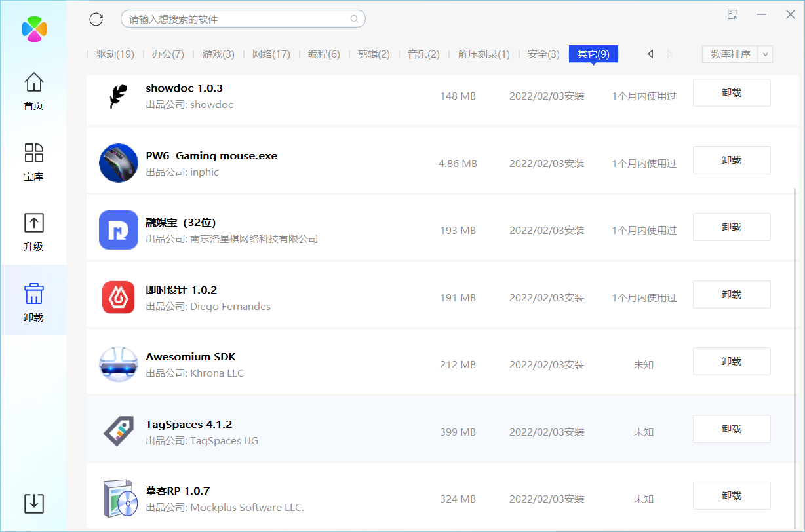Screen dimensions: 805x532
Task: Click the 即时设计 1.0.2 title
Action: 181,290
